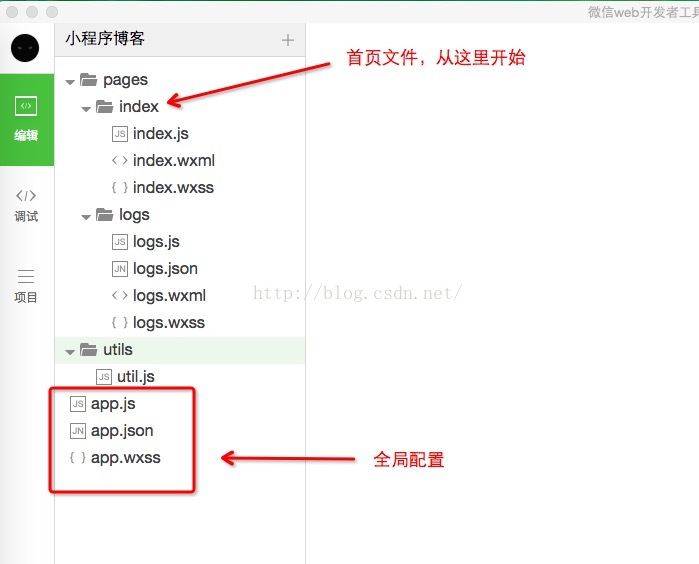Click the JS icon beside logs.js
Screen dimensions: 699x564
[120, 242]
